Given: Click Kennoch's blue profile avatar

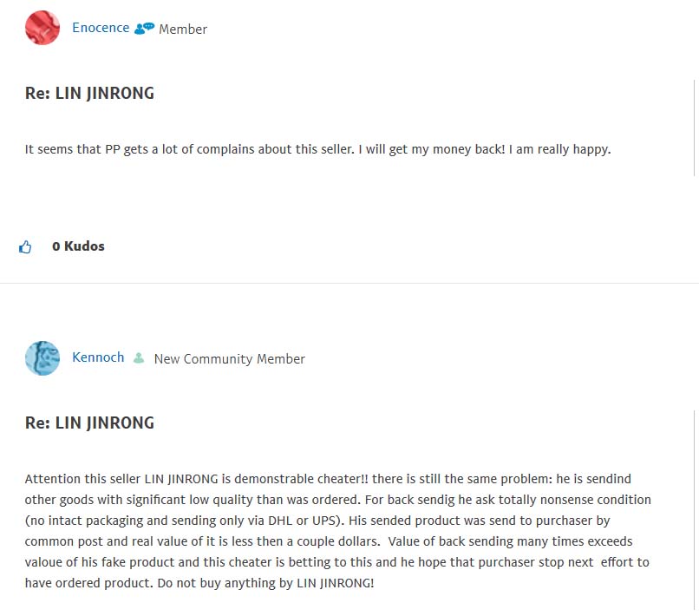Looking at the screenshot, I should click(x=42, y=358).
